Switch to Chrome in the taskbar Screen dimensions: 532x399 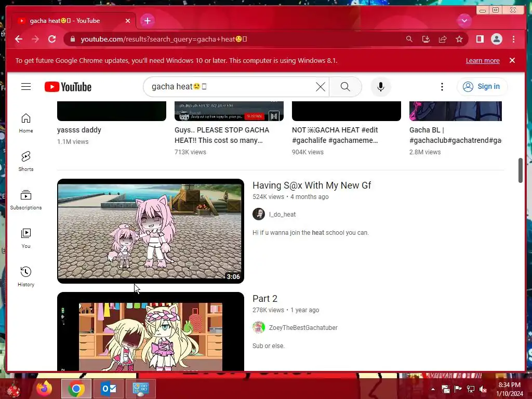[x=76, y=389]
